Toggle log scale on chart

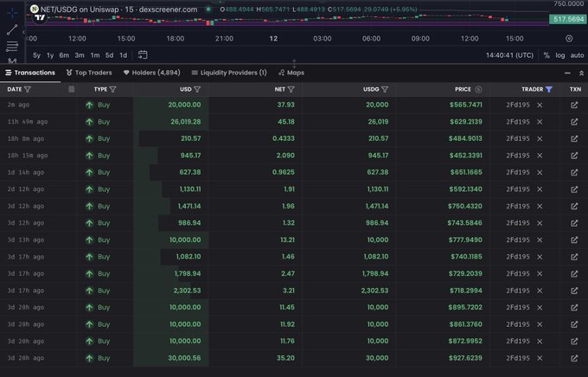pos(559,55)
